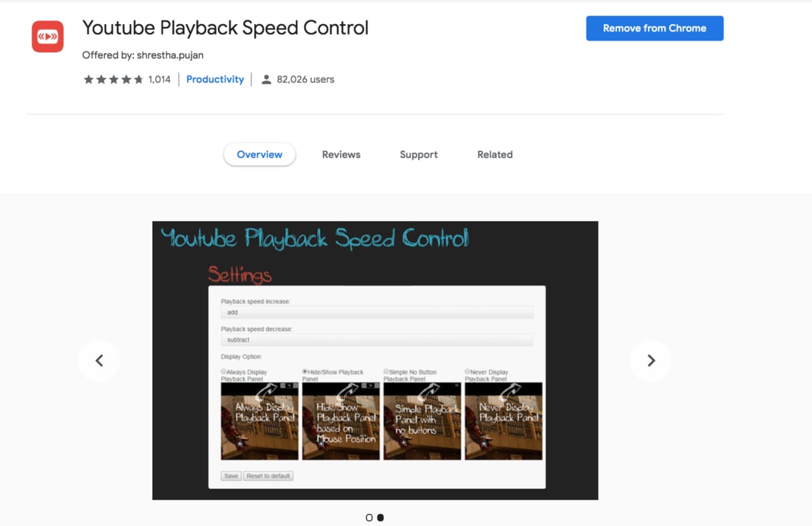Viewport: 812px width, 526px height.
Task: Click the Playback speed increase field
Action: [377, 312]
